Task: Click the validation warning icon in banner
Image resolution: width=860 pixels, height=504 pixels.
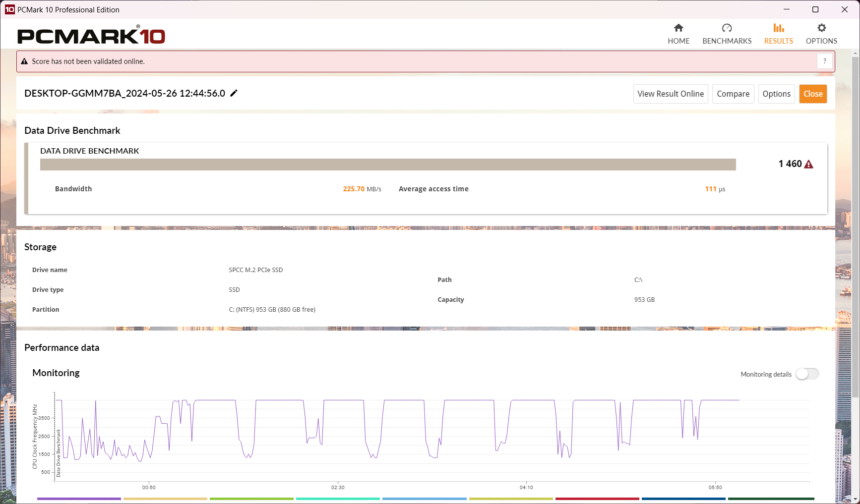Action: tap(24, 61)
